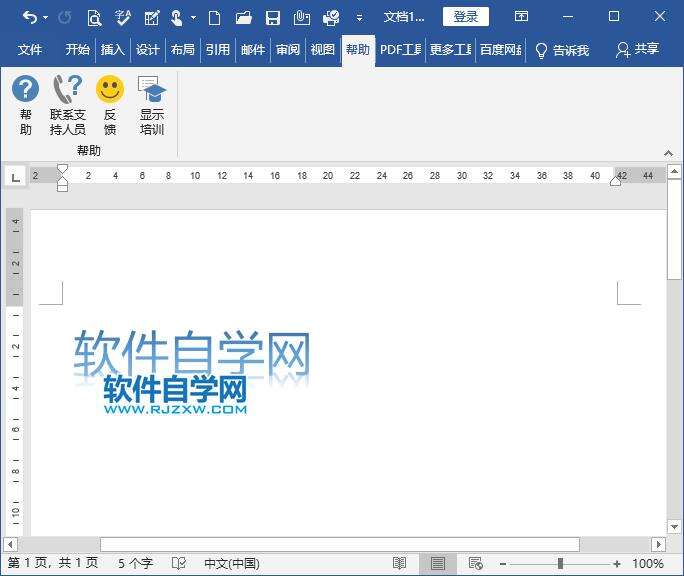Switch to Web Layout view icon

475,563
